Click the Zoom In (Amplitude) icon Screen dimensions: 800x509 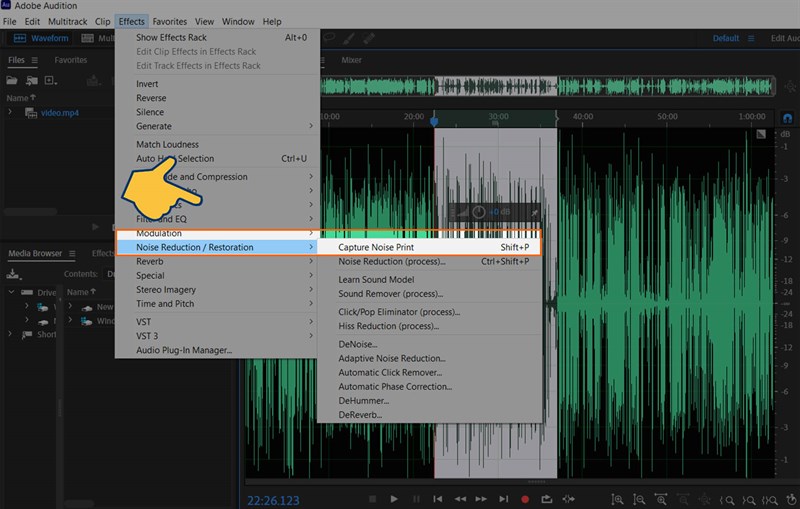pos(618,498)
